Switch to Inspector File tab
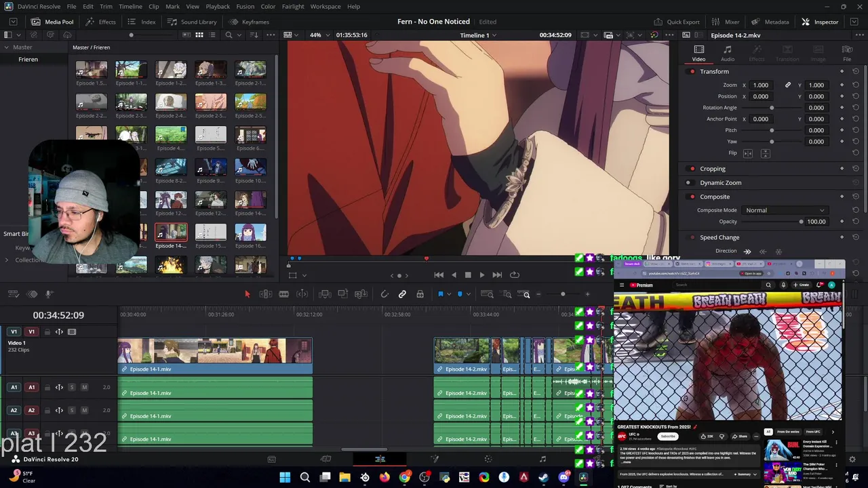Image resolution: width=868 pixels, height=488 pixels. [x=847, y=54]
